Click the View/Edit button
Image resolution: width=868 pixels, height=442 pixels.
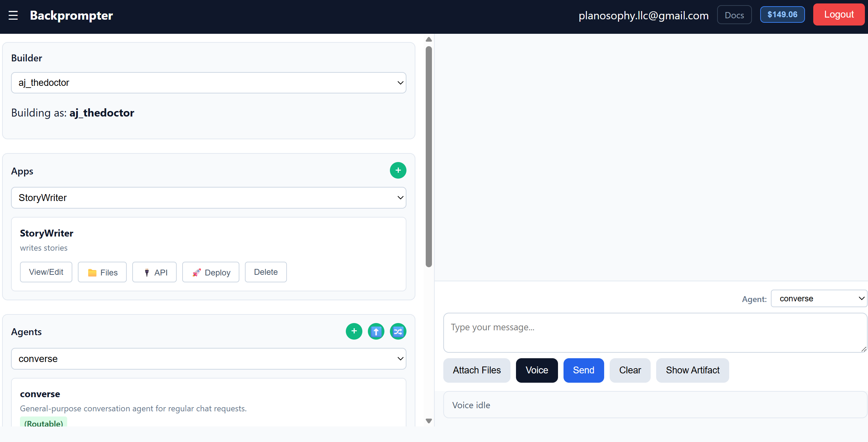point(46,272)
